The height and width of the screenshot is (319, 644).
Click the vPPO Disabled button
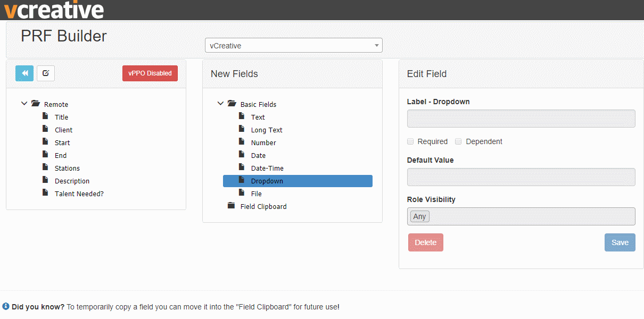coord(150,73)
